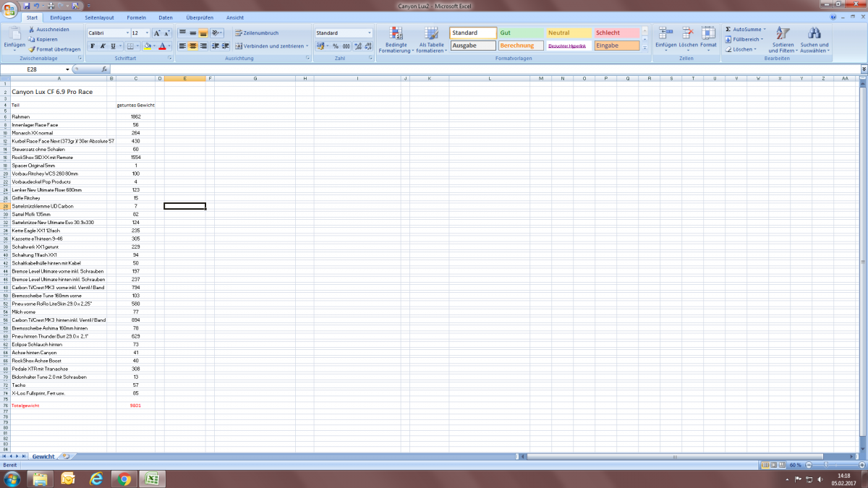Toggle italic formatting (K button)
Viewport: 868px width, 488px height.
(103, 46)
